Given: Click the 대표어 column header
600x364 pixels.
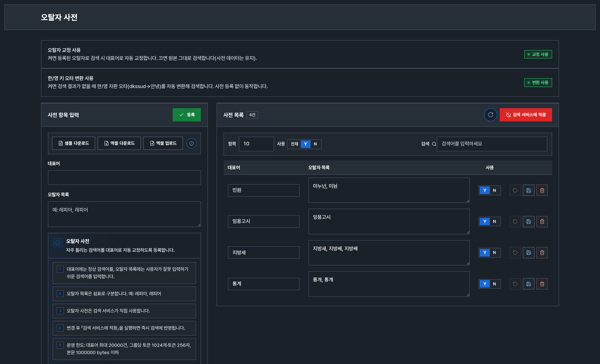Looking at the screenshot, I should pyautogui.click(x=234, y=167).
